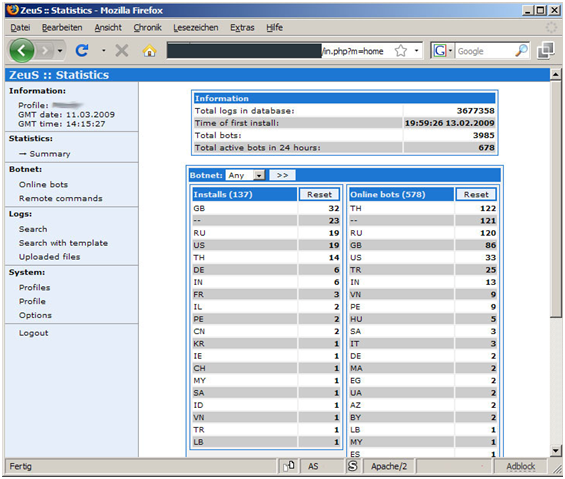The width and height of the screenshot is (565, 479).
Task: Click the active bots value 678
Action: coord(486,147)
